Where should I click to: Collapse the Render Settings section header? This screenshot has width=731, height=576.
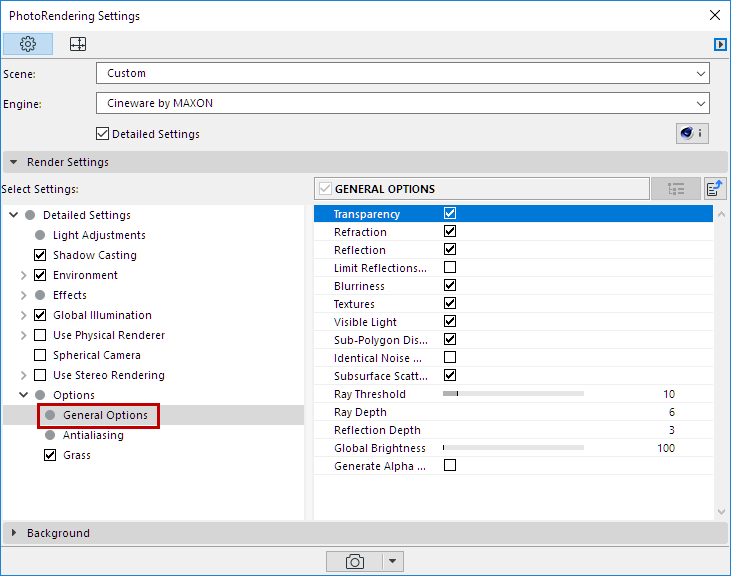click(67, 162)
